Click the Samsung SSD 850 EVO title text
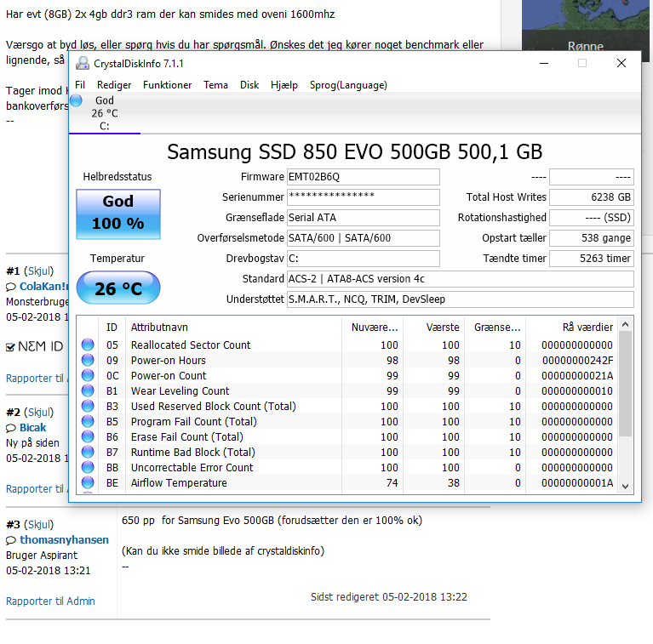 [354, 151]
